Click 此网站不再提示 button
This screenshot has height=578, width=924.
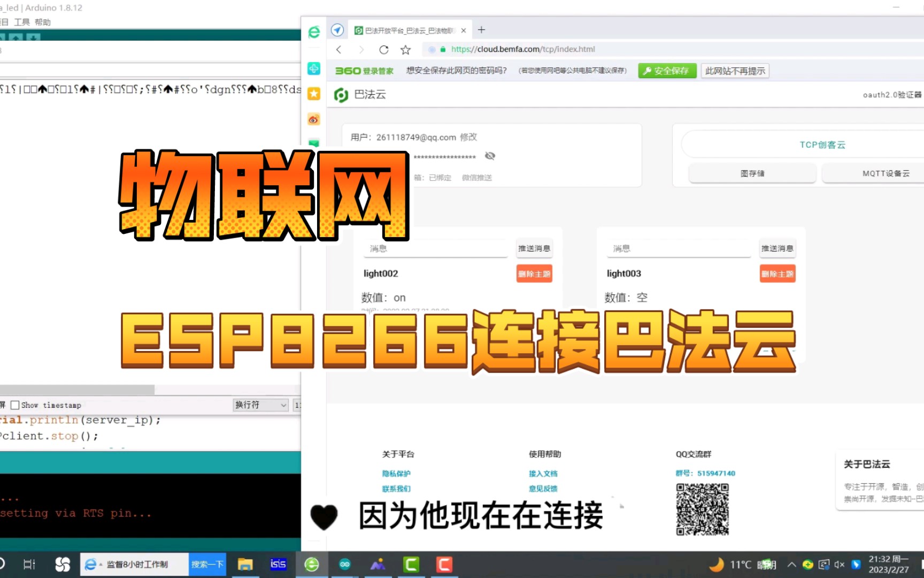point(735,71)
